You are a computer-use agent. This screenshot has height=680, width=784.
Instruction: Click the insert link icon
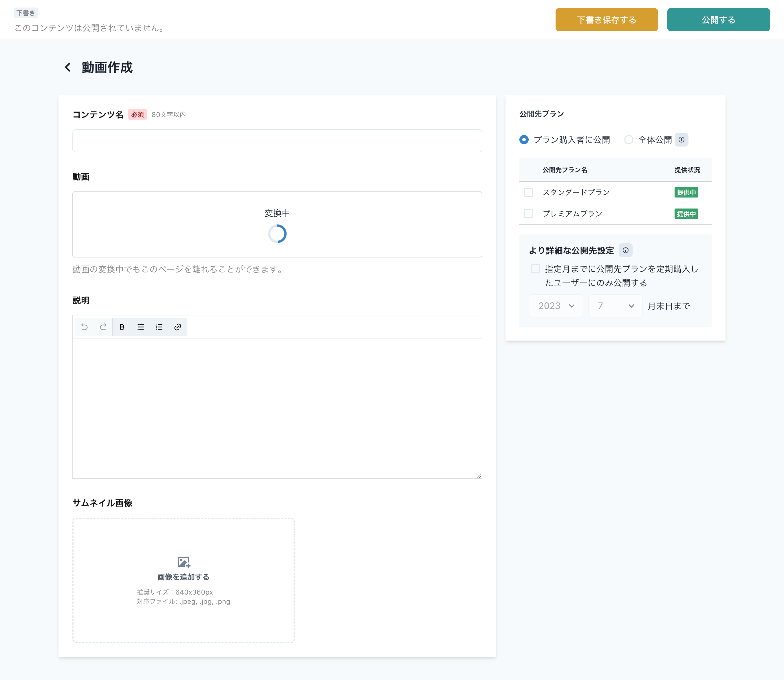click(177, 327)
